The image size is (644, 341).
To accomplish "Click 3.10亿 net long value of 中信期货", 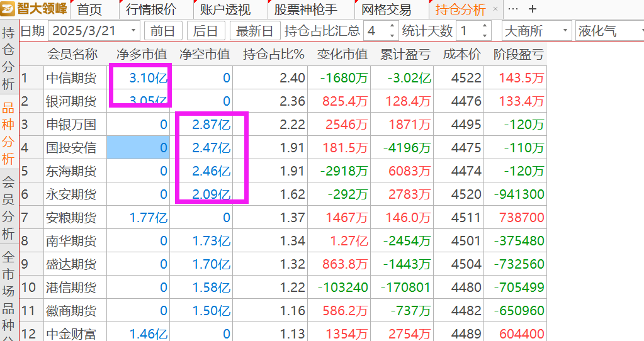I will 149,77.
